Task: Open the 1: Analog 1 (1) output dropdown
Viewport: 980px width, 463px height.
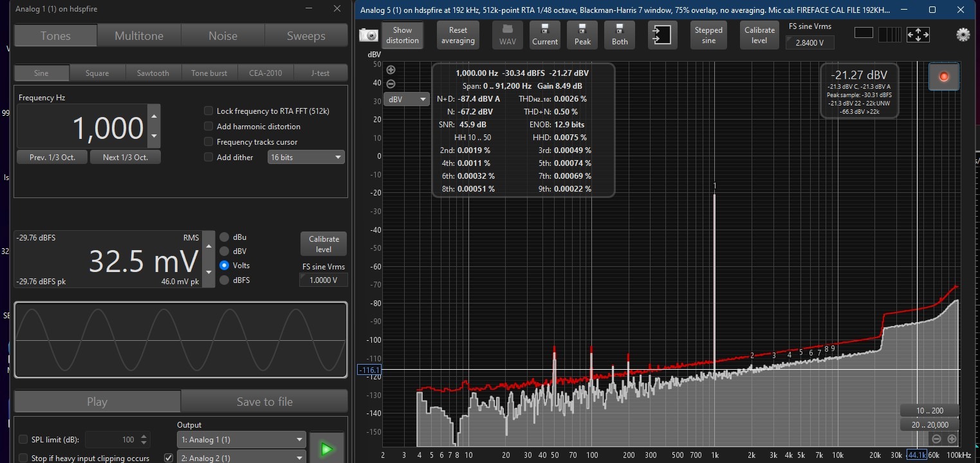Action: pyautogui.click(x=241, y=440)
